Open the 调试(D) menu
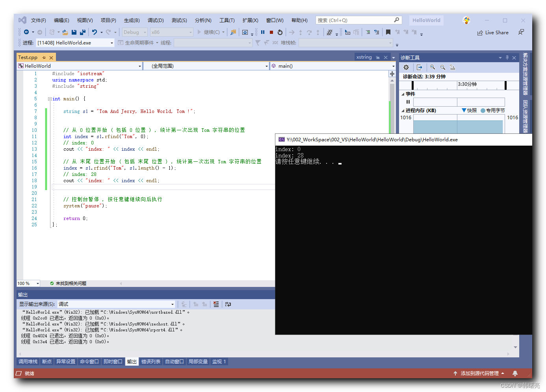 (x=156, y=20)
